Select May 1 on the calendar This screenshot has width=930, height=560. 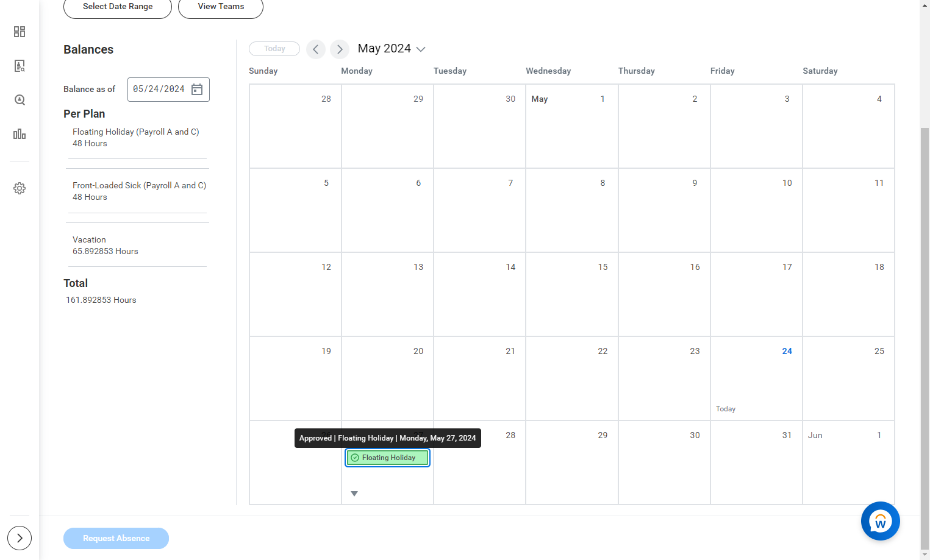572,126
